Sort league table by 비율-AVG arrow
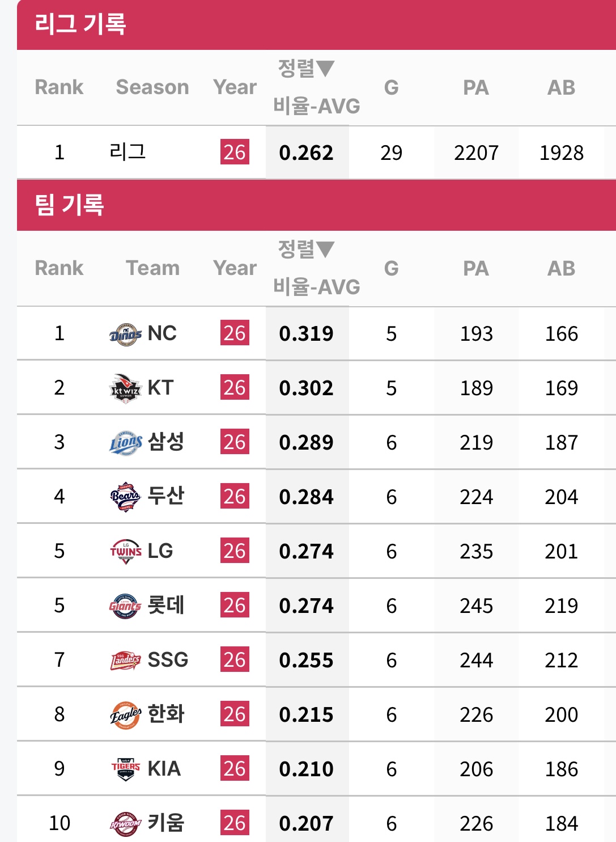Viewport: 616px width, 842px height. 325,69
